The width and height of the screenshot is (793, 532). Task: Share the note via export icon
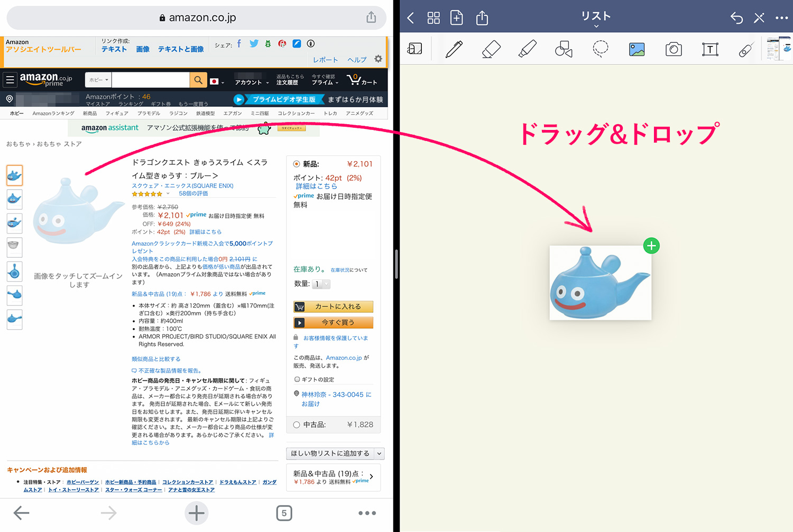coord(482,17)
